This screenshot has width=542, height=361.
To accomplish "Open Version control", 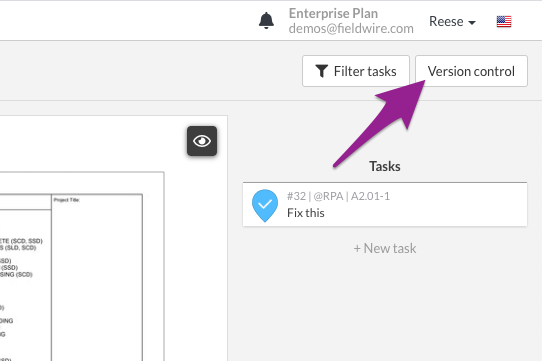I will coord(471,71).
